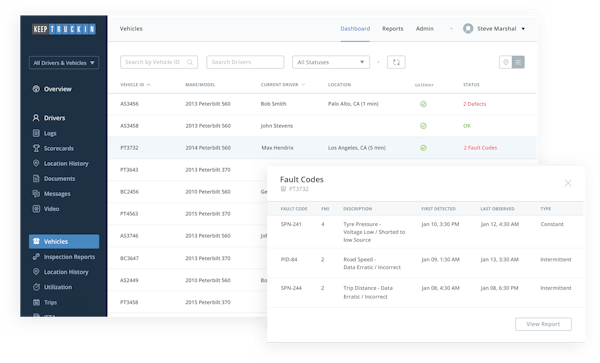Open Messages in the sidebar

click(x=52, y=194)
